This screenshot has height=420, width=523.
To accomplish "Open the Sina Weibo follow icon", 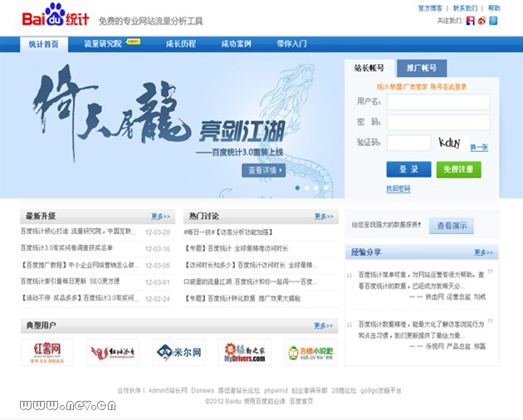I will tap(482, 21).
